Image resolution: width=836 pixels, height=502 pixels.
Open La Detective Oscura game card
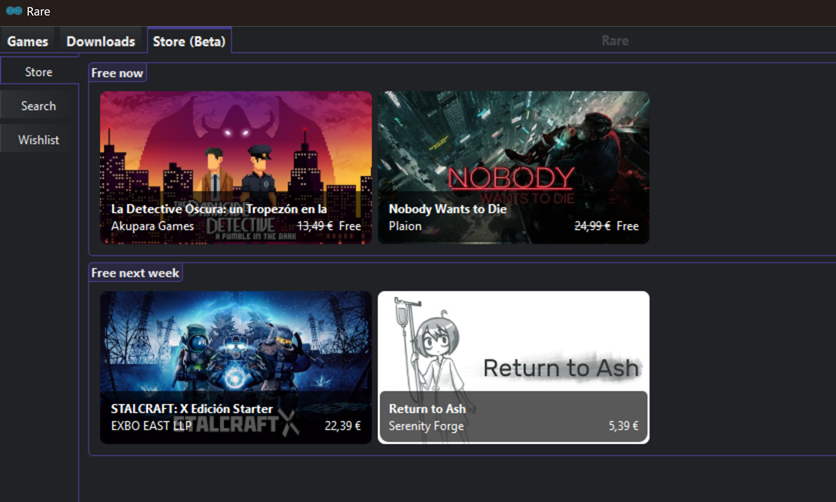coord(236,167)
